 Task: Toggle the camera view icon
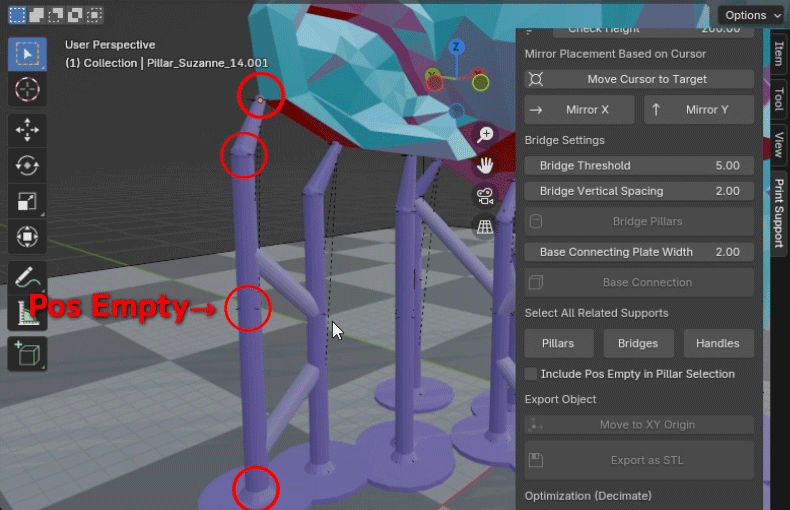coord(485,196)
